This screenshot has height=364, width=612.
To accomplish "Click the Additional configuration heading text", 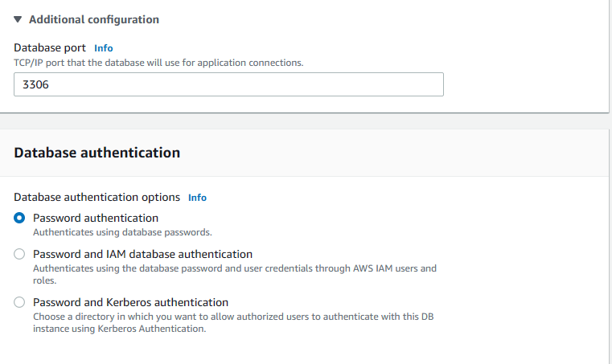I will [x=93, y=19].
